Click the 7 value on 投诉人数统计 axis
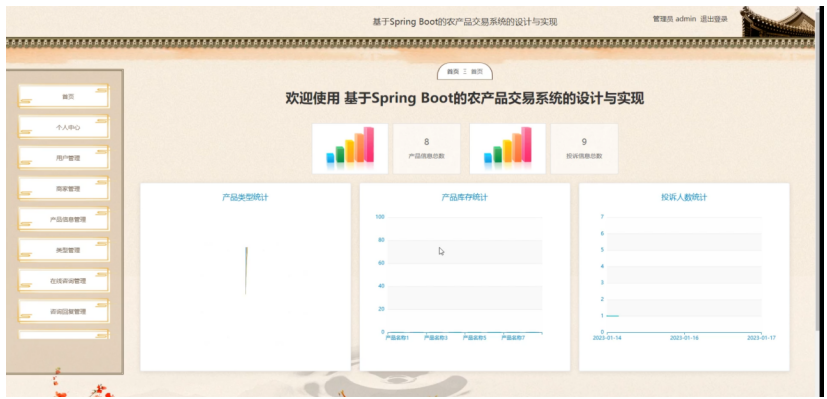 pos(602,217)
